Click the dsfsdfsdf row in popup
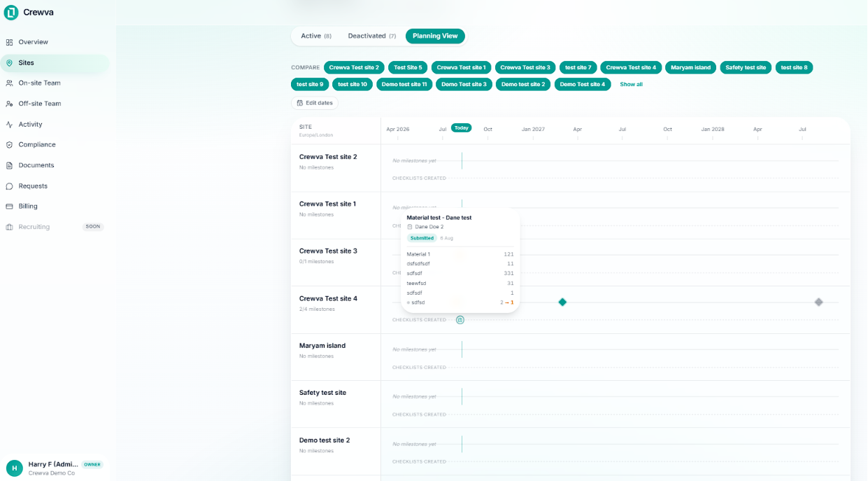Viewport: 868px width, 481px height. [460, 264]
